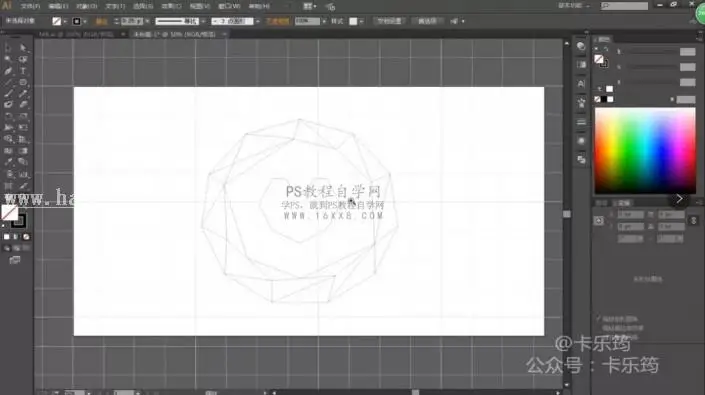
Task: Open the control bar stroke color dropdown
Action: (85, 21)
